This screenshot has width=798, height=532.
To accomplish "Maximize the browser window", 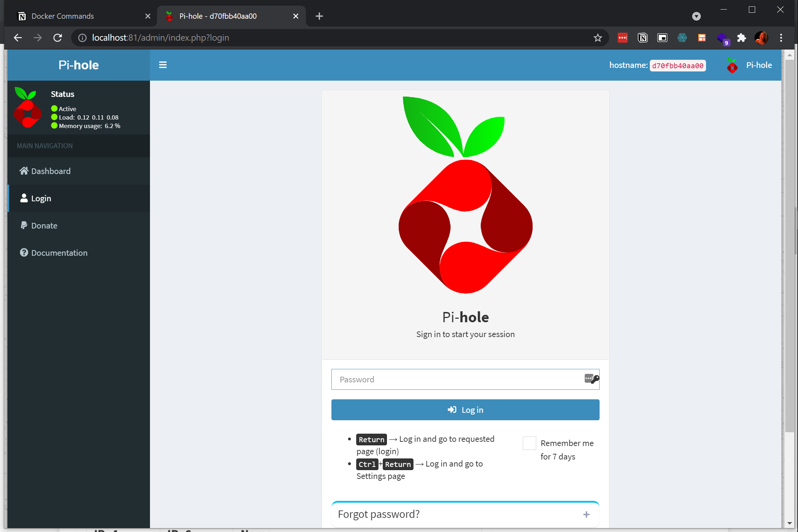I will (x=752, y=10).
